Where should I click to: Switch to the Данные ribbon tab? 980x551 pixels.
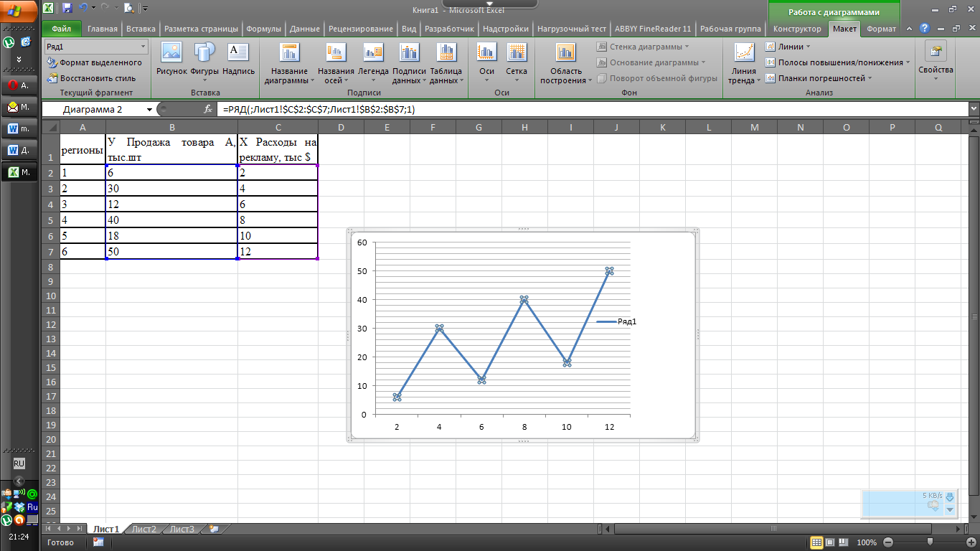click(305, 29)
